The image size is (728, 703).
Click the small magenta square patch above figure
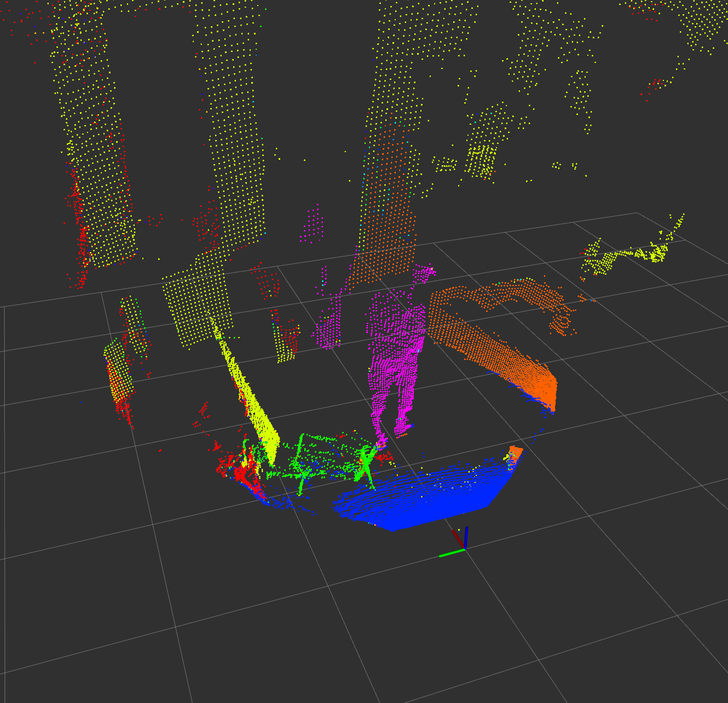tap(312, 225)
